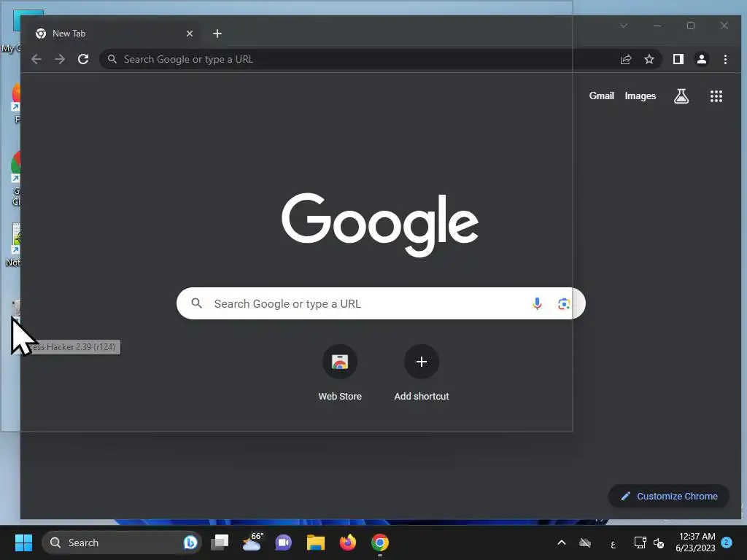Click the Customize Chrome button
The width and height of the screenshot is (747, 560).
coord(669,496)
